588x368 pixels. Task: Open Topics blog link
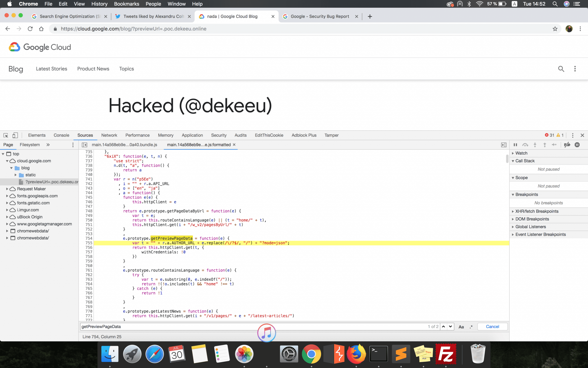[x=126, y=69]
